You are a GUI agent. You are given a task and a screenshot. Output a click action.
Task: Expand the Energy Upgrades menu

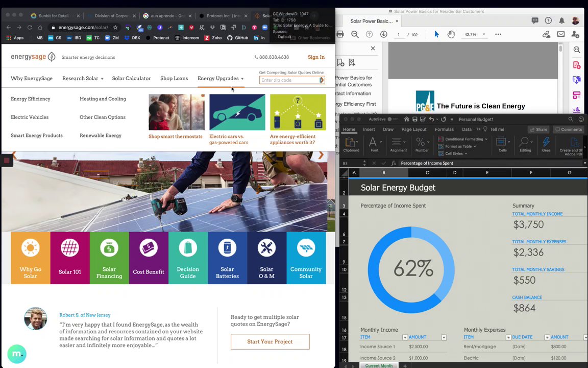pos(220,78)
